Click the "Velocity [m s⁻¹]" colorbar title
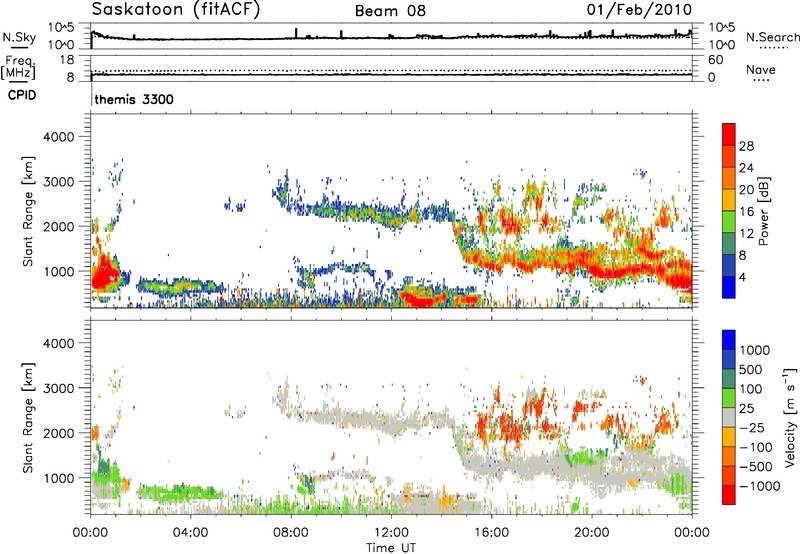The width and height of the screenshot is (800, 554). [790, 417]
